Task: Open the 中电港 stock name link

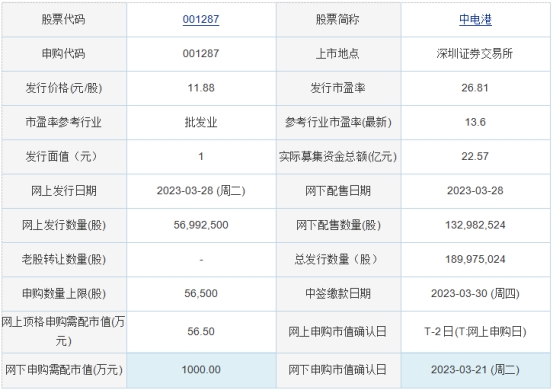Action: [475, 19]
